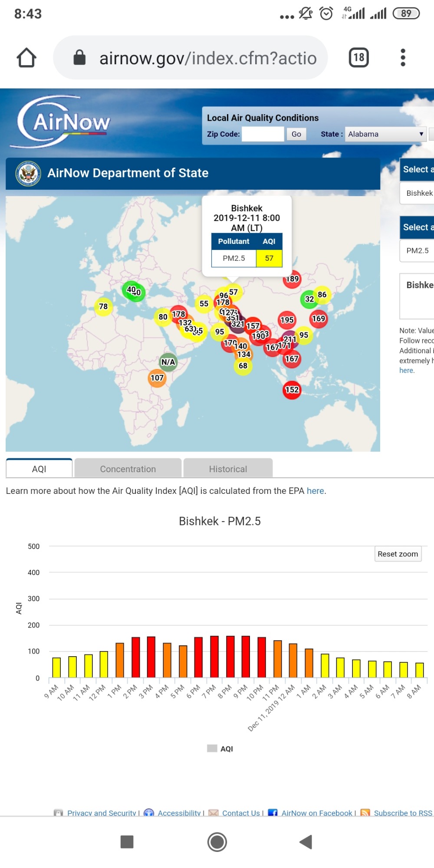Tap the Android back navigation button
434x868 pixels.
click(306, 842)
